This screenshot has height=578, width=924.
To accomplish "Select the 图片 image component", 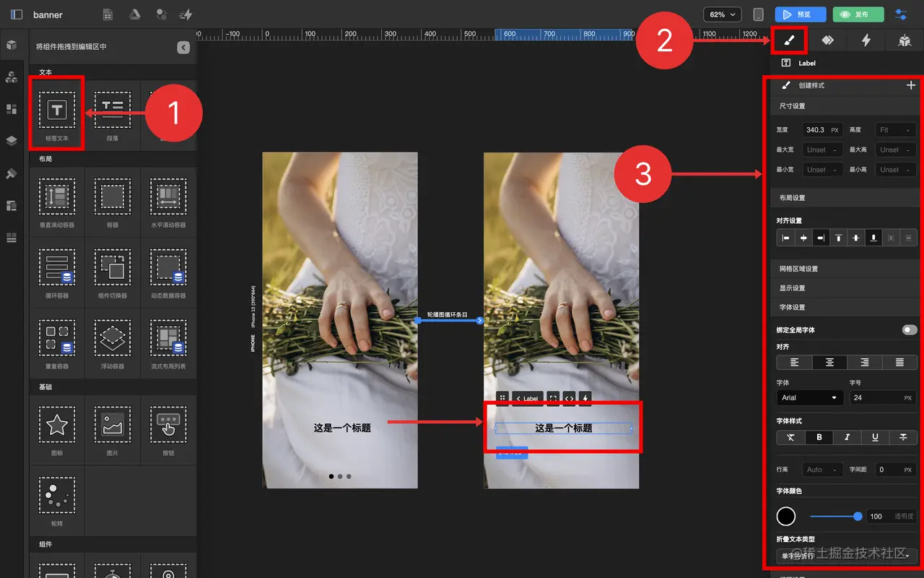I will coord(112,430).
